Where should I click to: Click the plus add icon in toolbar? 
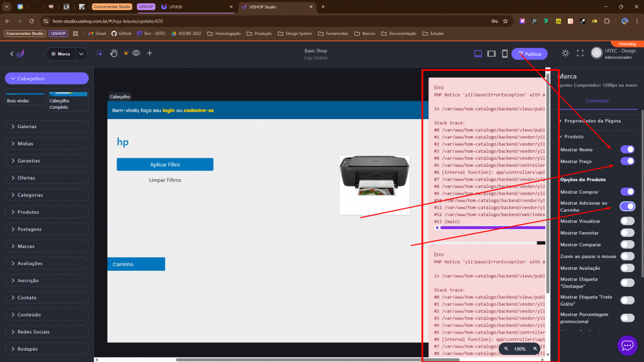pyautogui.click(x=150, y=53)
